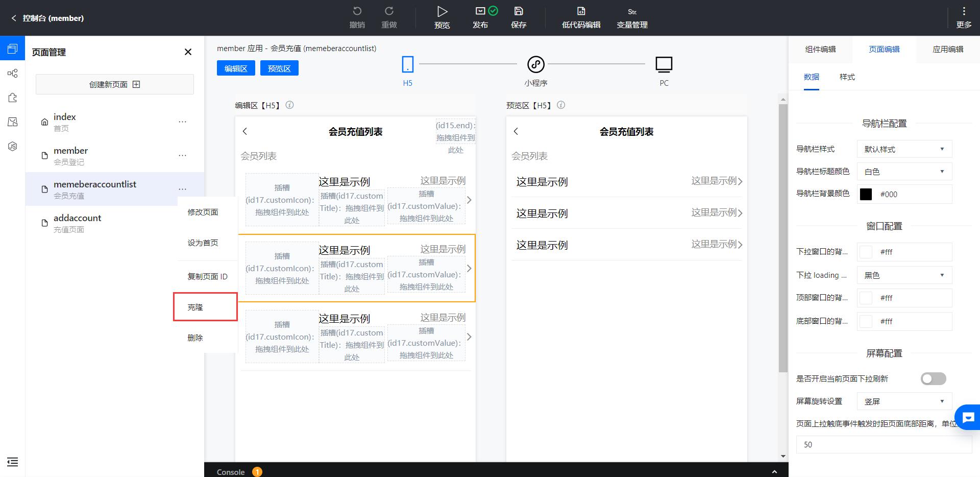Select the H5 phone device icon
This screenshot has width=980, height=477.
click(x=407, y=65)
